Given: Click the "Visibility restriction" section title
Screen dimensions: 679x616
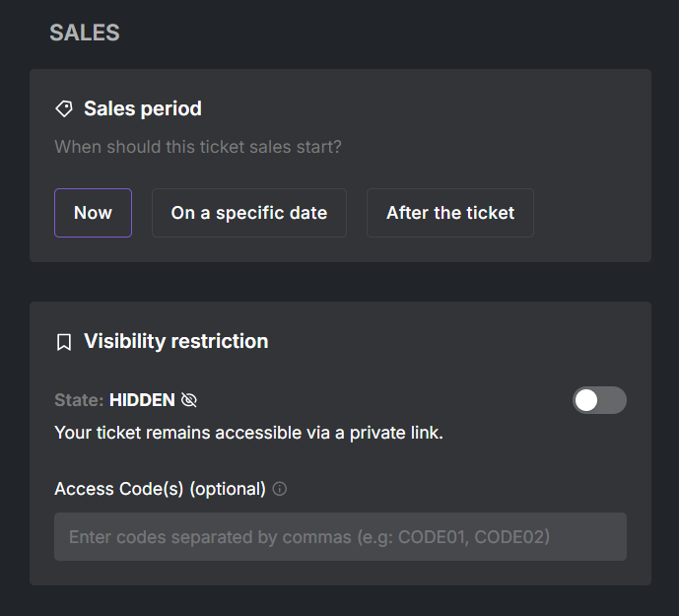Looking at the screenshot, I should 175,341.
